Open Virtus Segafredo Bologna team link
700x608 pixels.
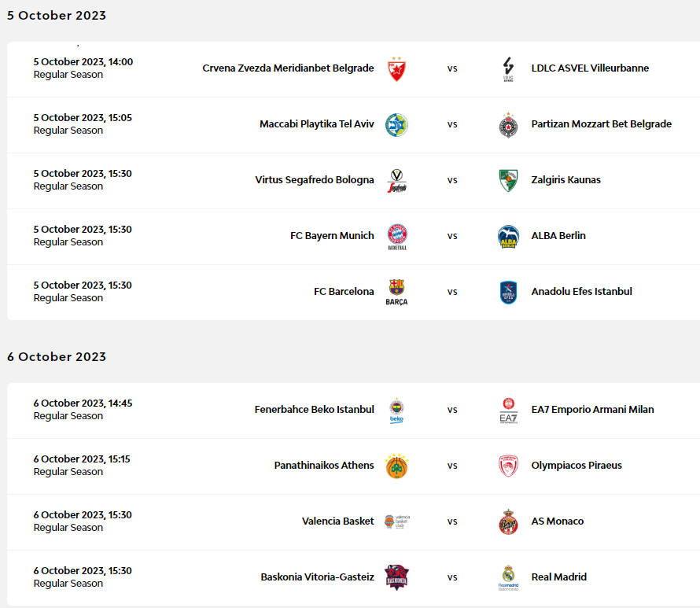[x=315, y=180]
